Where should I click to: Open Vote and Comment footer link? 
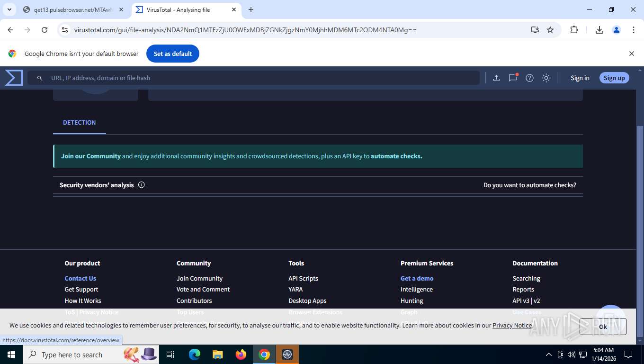pos(203,289)
